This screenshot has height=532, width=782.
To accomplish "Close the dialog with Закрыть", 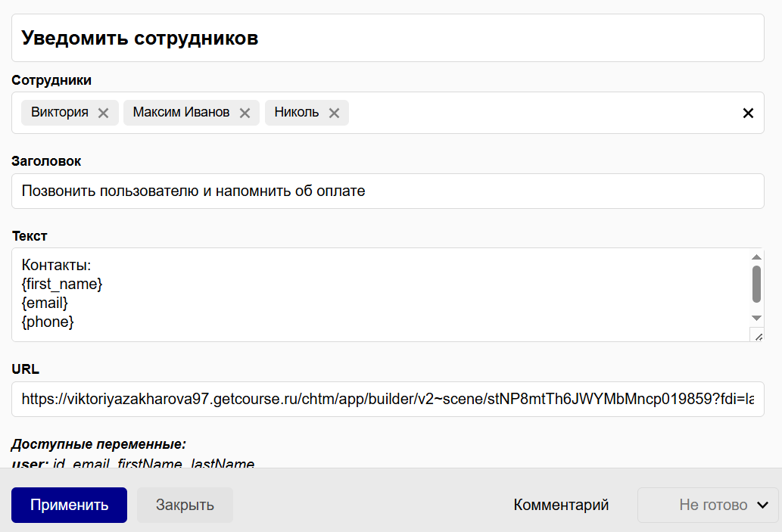I will (185, 505).
